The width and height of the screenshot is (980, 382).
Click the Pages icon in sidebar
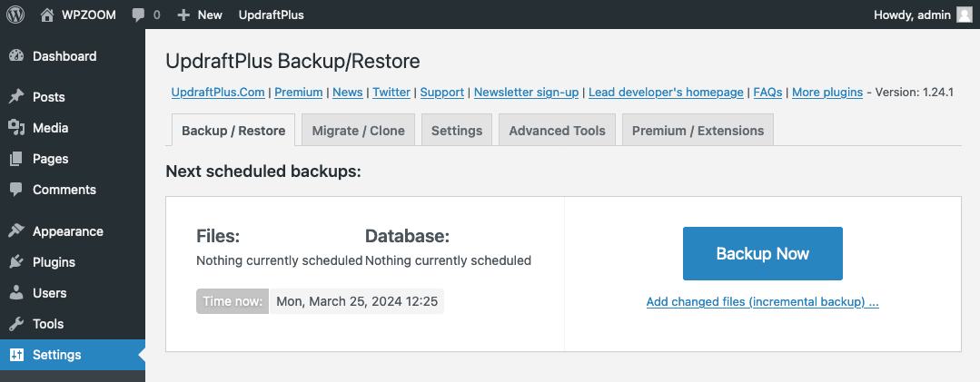[x=16, y=159]
